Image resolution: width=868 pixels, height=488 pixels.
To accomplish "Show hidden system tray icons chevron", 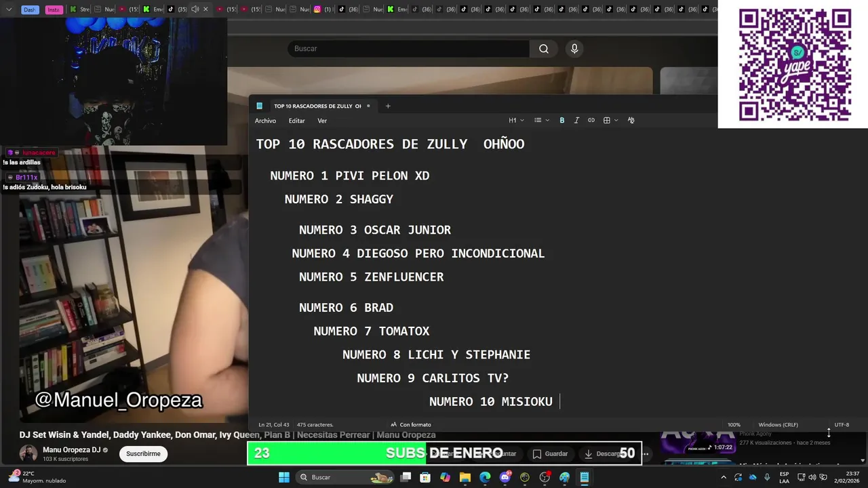I will coord(724,477).
